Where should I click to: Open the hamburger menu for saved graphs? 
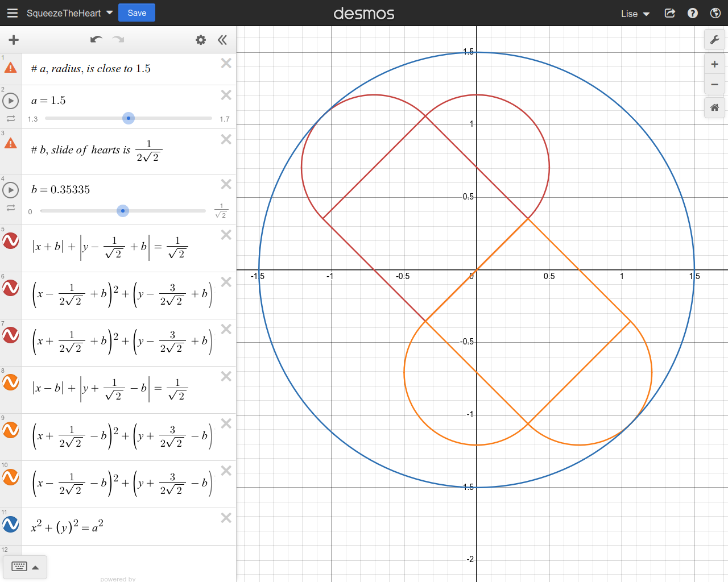13,13
